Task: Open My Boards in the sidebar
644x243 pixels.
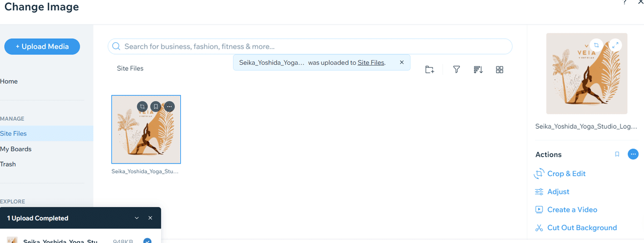Action: point(16,149)
